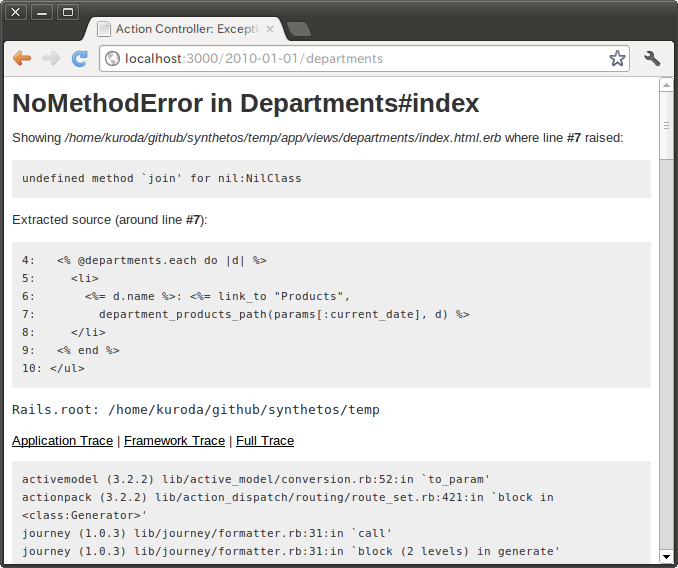This screenshot has width=678, height=568.
Task: Click the globe site info icon
Action: tap(112, 59)
